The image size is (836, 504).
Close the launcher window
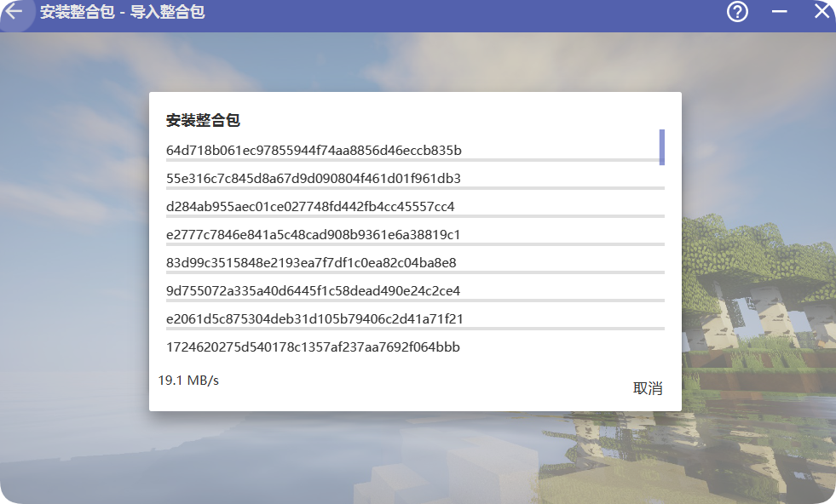coord(822,12)
